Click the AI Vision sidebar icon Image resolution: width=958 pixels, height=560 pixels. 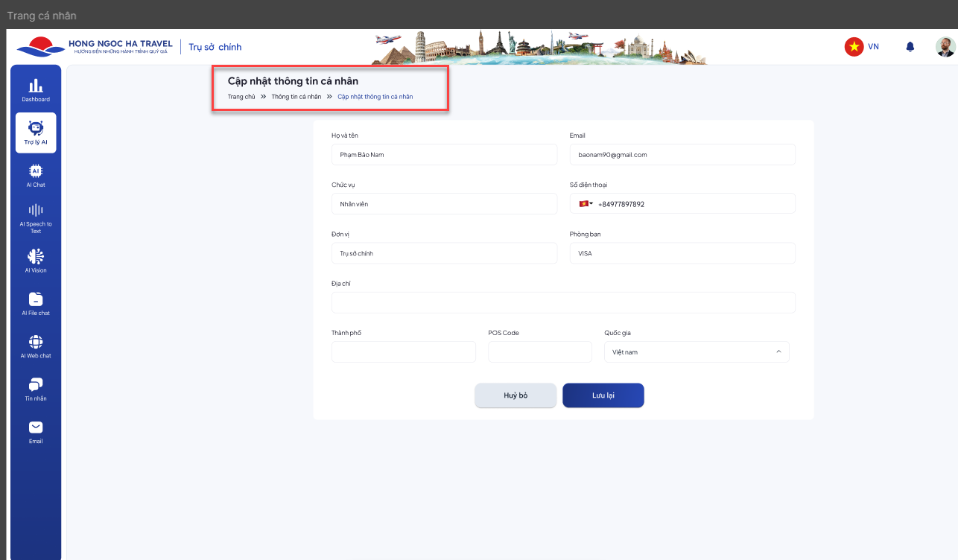tap(36, 261)
